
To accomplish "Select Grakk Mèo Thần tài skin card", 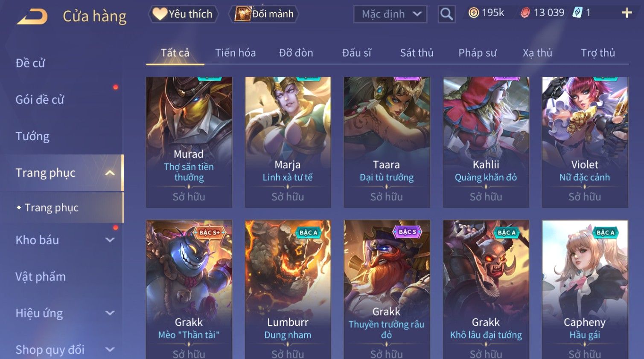I will click(189, 290).
